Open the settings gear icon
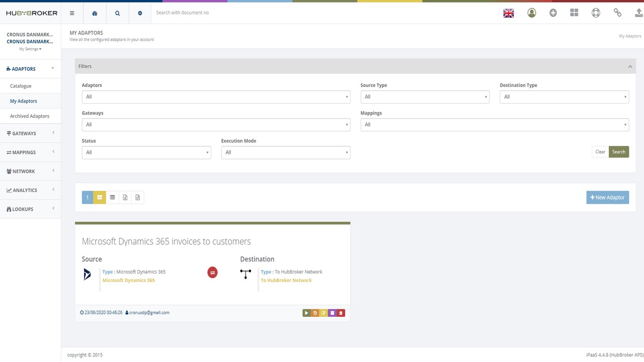This screenshot has height=362, width=644. coord(140,13)
